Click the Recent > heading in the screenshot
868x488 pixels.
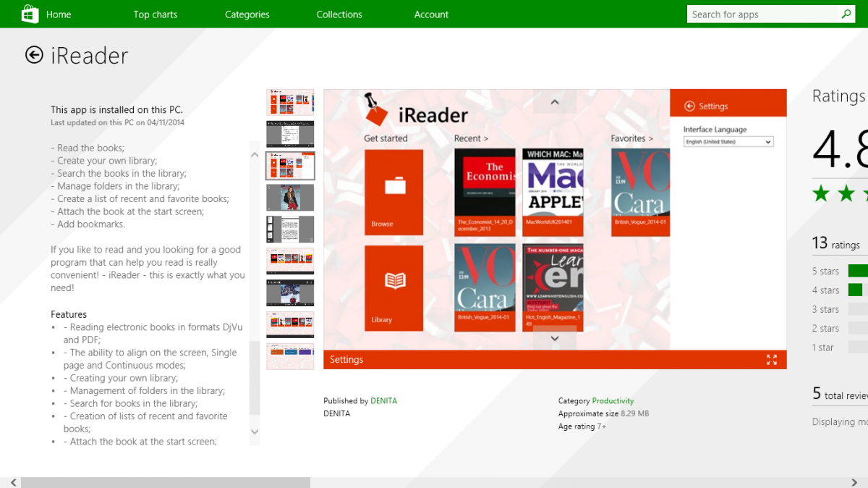[471, 138]
